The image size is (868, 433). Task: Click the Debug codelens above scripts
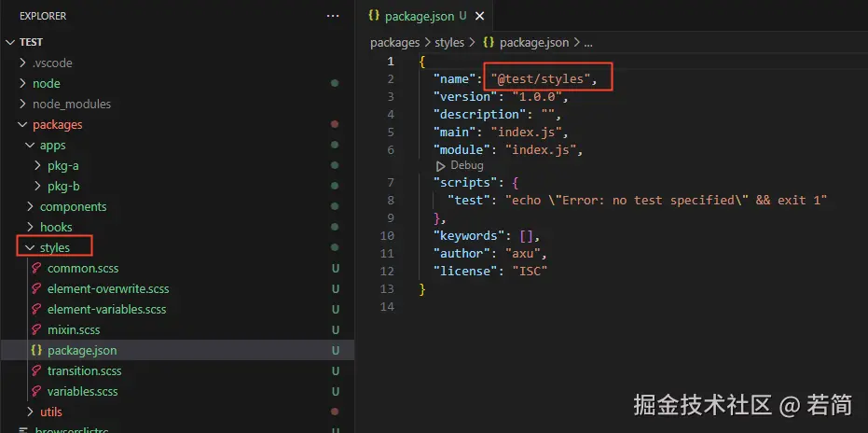click(467, 166)
